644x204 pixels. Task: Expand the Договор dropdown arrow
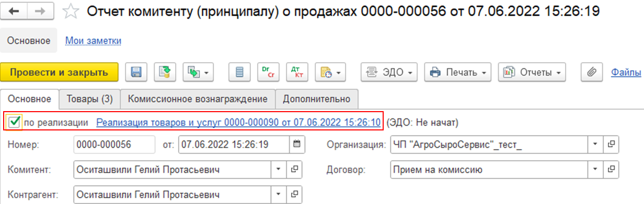(x=596, y=170)
